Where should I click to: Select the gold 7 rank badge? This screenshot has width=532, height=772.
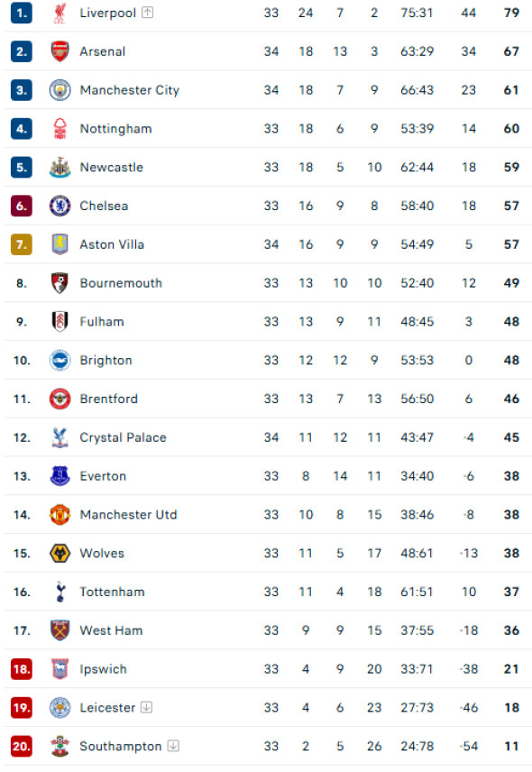pyautogui.click(x=21, y=244)
